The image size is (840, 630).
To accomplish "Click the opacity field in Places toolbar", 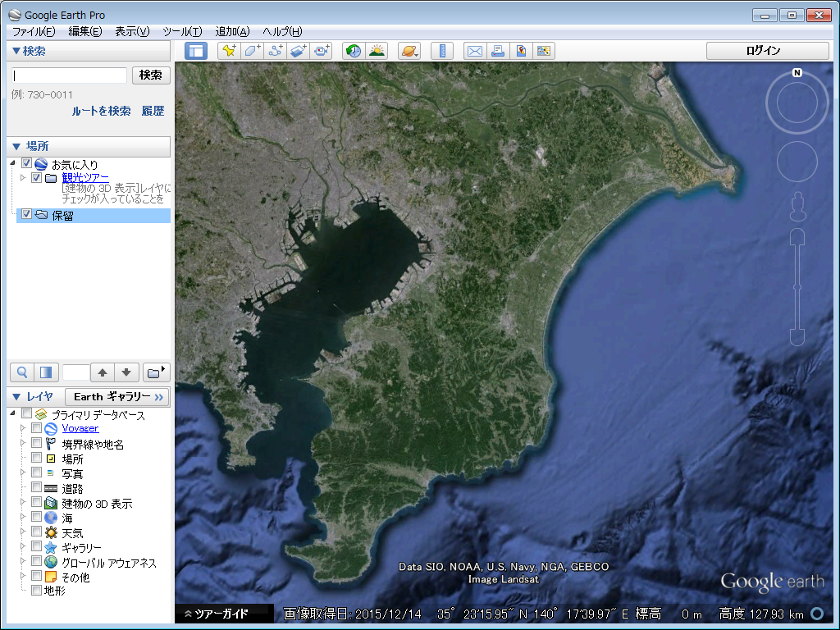I will [75, 372].
